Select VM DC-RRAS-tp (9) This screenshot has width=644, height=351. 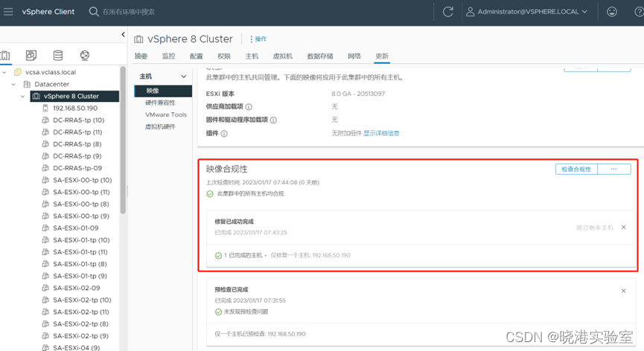pyautogui.click(x=77, y=156)
